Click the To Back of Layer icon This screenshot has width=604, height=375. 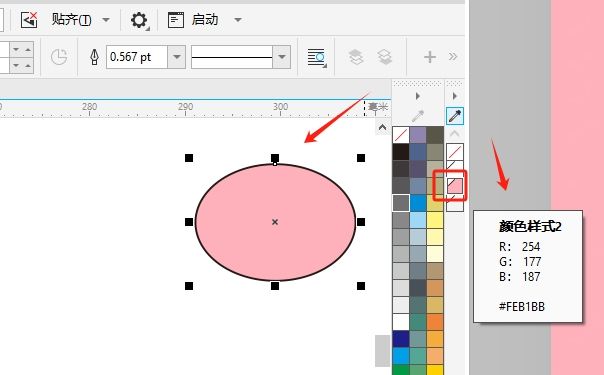tap(385, 57)
